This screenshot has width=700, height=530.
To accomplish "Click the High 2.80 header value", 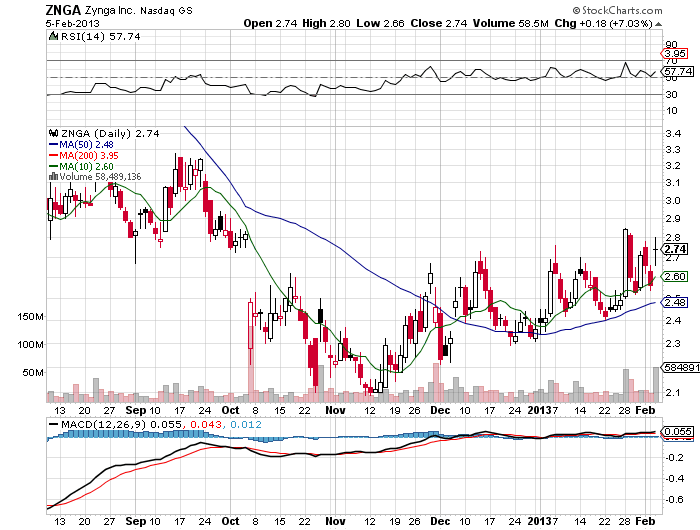I will pyautogui.click(x=326, y=23).
